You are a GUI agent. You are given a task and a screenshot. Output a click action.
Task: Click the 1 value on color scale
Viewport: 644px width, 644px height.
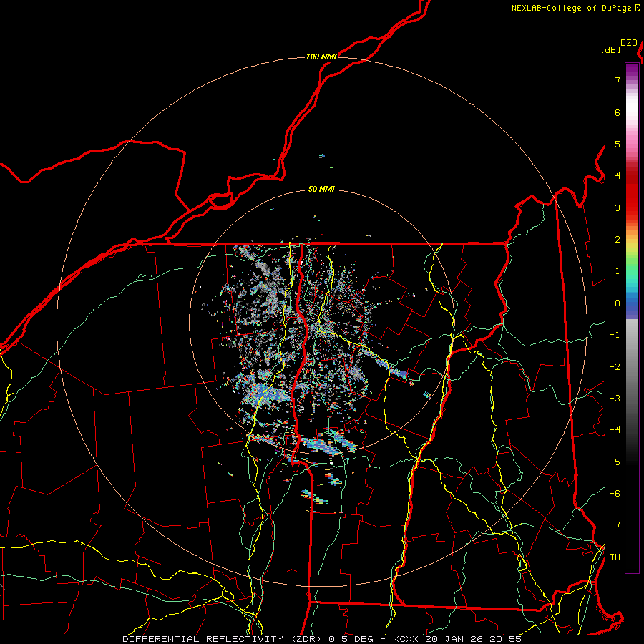pyautogui.click(x=618, y=271)
